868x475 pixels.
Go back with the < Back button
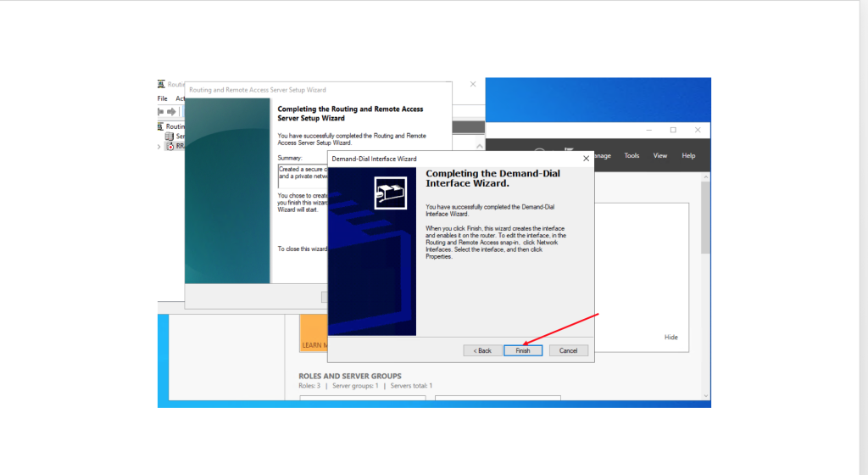point(481,350)
